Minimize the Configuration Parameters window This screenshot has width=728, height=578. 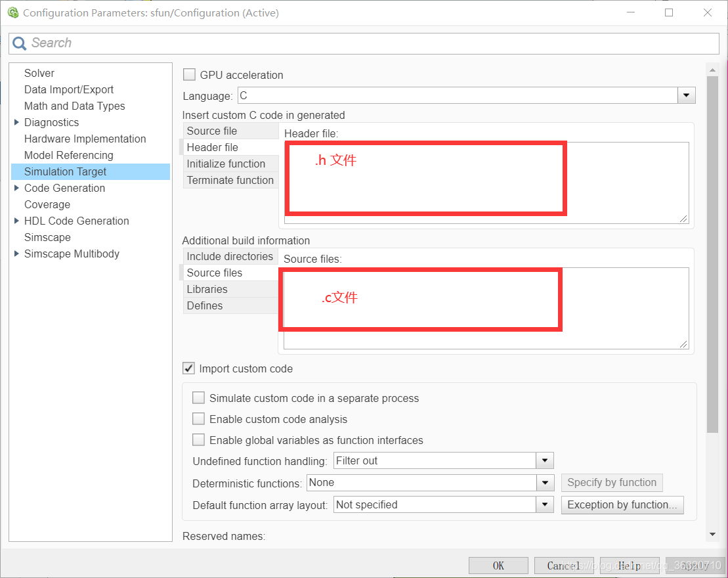click(630, 12)
